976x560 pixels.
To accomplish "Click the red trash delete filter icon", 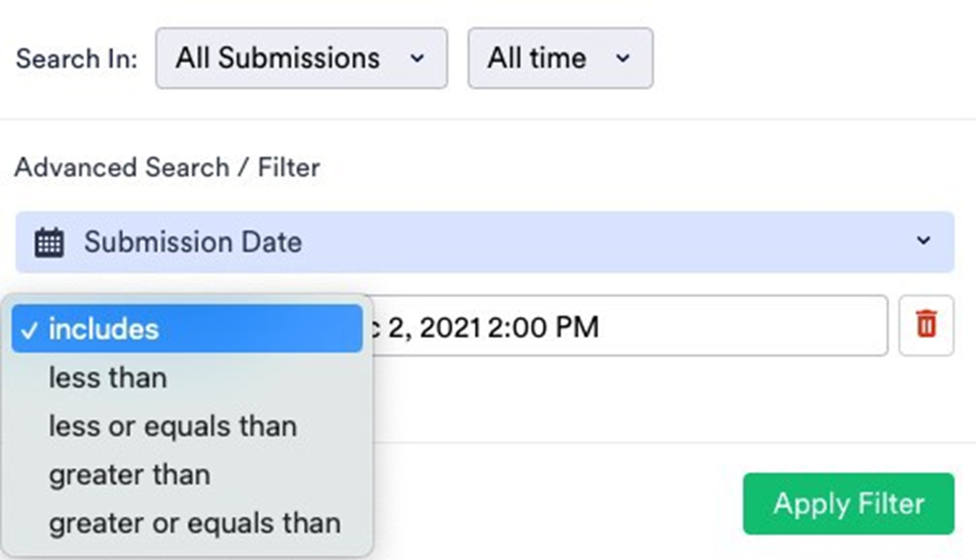I will point(926,325).
